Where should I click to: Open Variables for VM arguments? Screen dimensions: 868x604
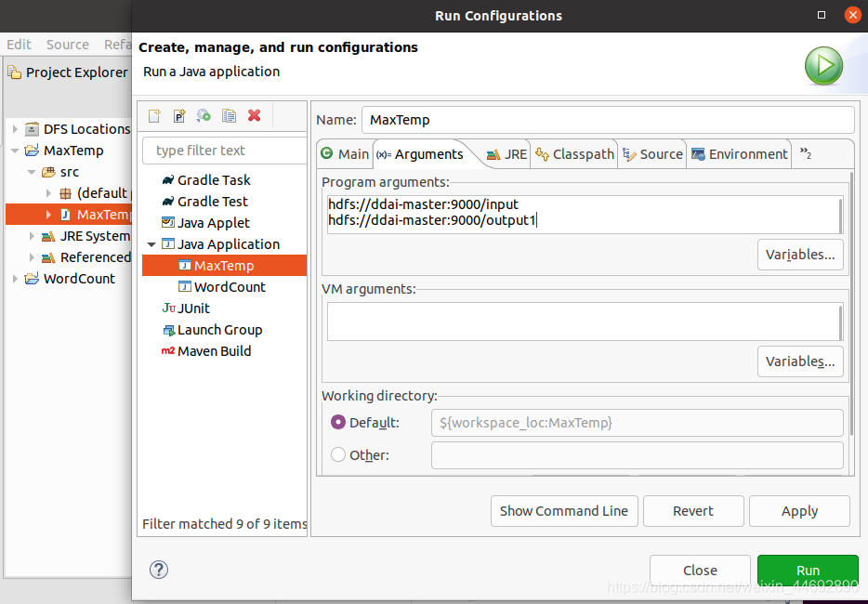pos(800,361)
